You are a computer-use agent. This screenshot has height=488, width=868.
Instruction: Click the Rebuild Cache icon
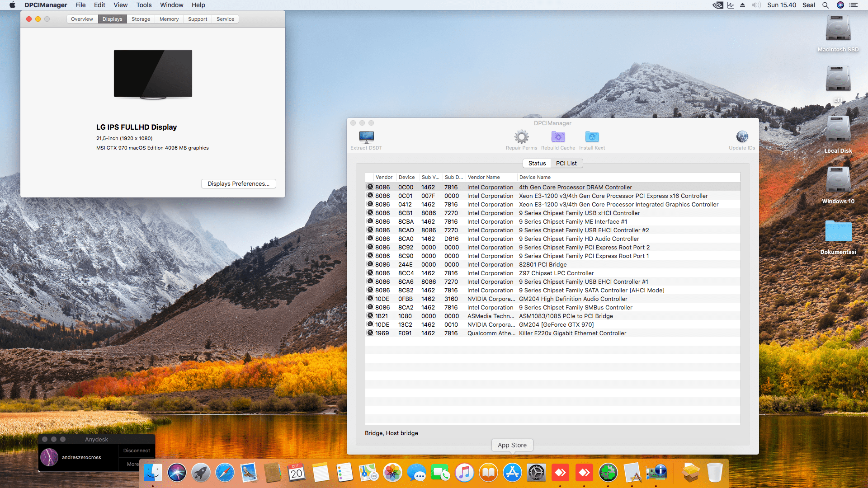point(558,137)
